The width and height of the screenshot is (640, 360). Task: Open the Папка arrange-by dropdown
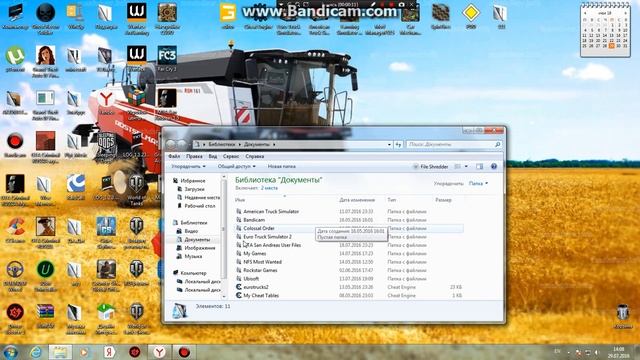tap(478, 184)
